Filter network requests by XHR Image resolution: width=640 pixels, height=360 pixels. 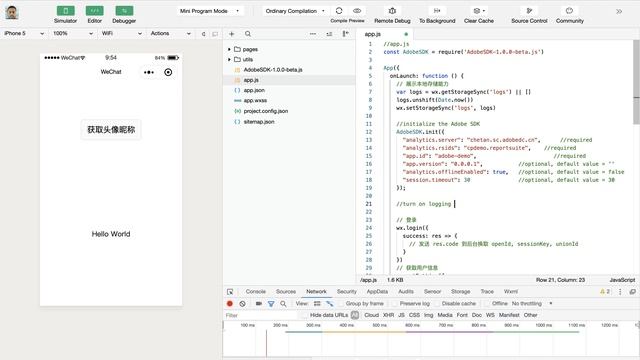pyautogui.click(x=388, y=315)
